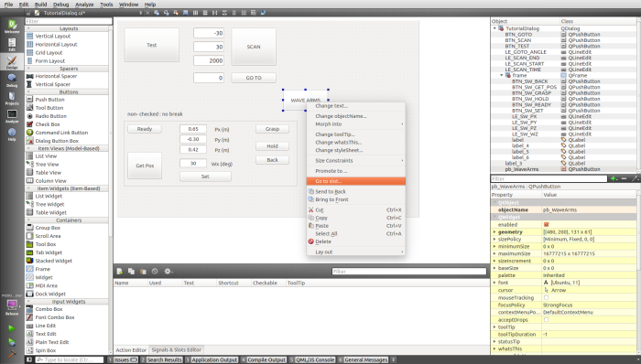Viewport: 641px width, 364px height.
Task: Click the Build hammer icon
Action: tap(12, 354)
